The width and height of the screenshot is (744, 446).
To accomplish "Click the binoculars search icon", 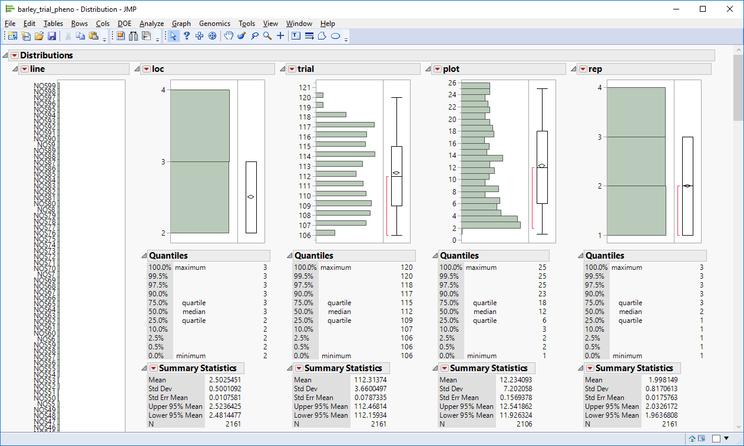I will pos(133,36).
